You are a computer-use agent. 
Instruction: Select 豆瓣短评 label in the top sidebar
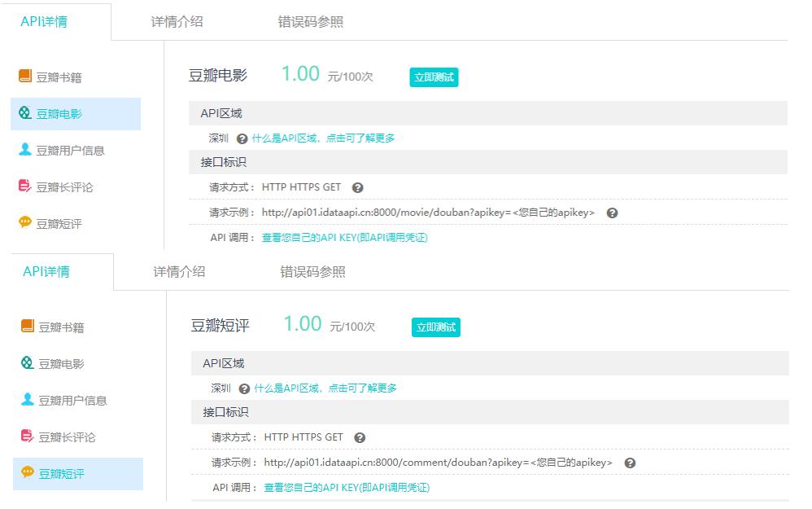pos(59,224)
